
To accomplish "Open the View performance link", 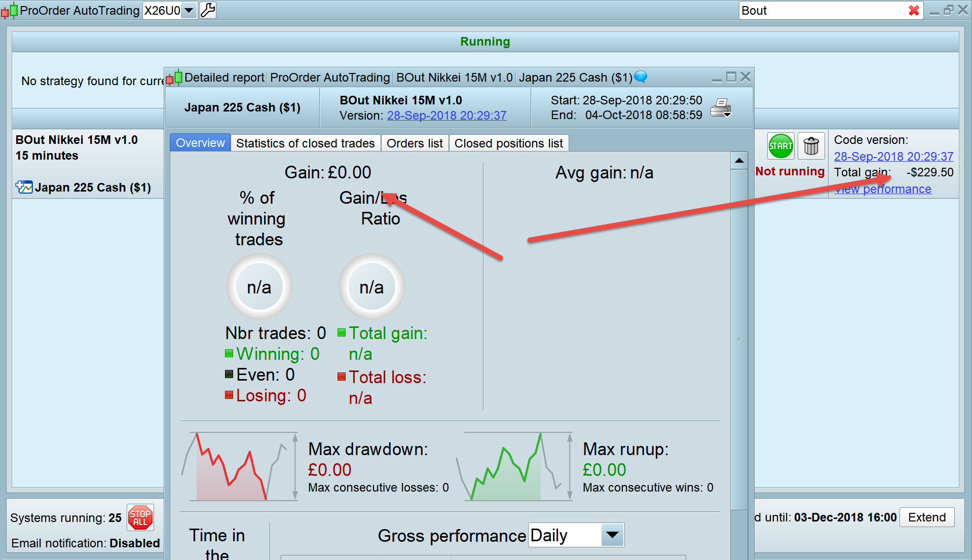I will pyautogui.click(x=883, y=189).
